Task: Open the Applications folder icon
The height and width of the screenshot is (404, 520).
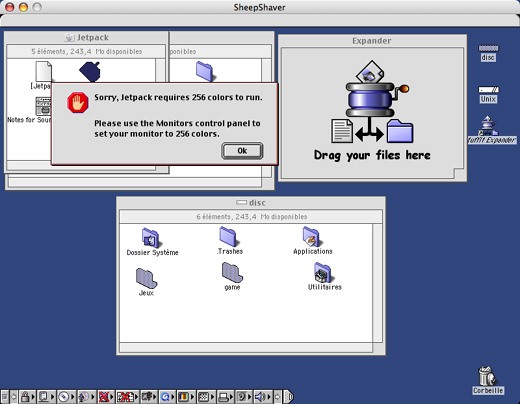Action: point(311,237)
